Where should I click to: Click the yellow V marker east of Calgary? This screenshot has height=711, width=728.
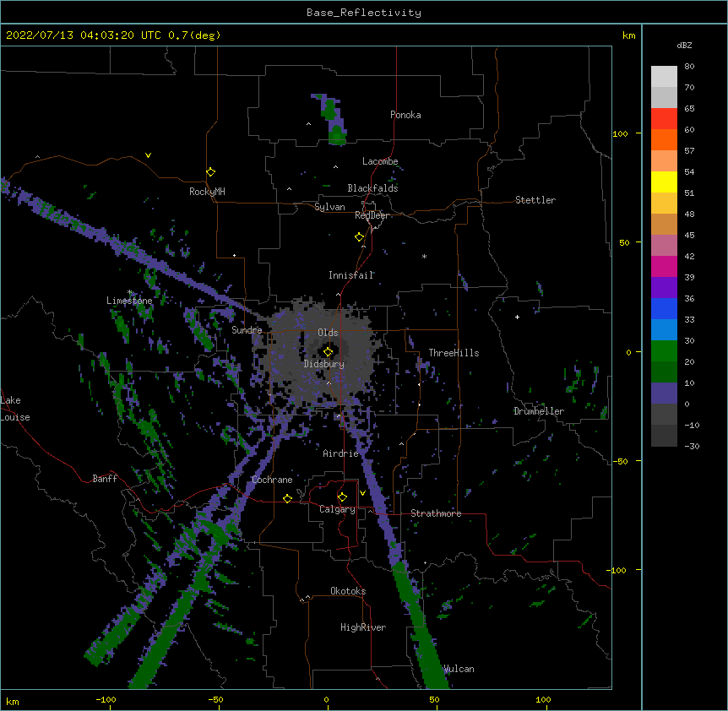pyautogui.click(x=362, y=493)
